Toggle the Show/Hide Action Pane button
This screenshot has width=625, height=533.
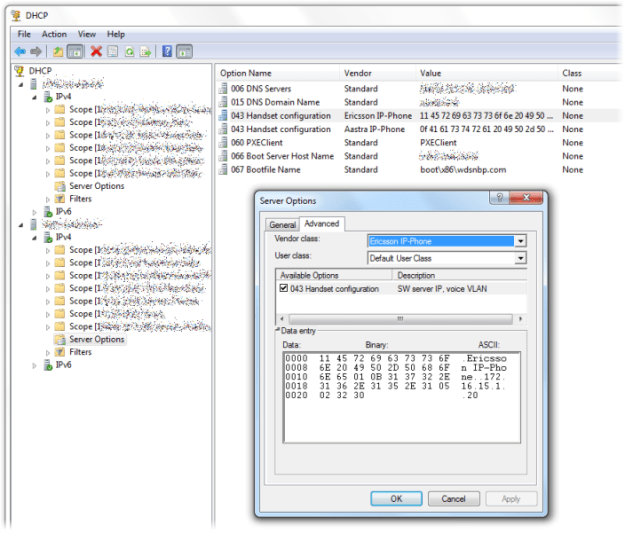[x=185, y=51]
